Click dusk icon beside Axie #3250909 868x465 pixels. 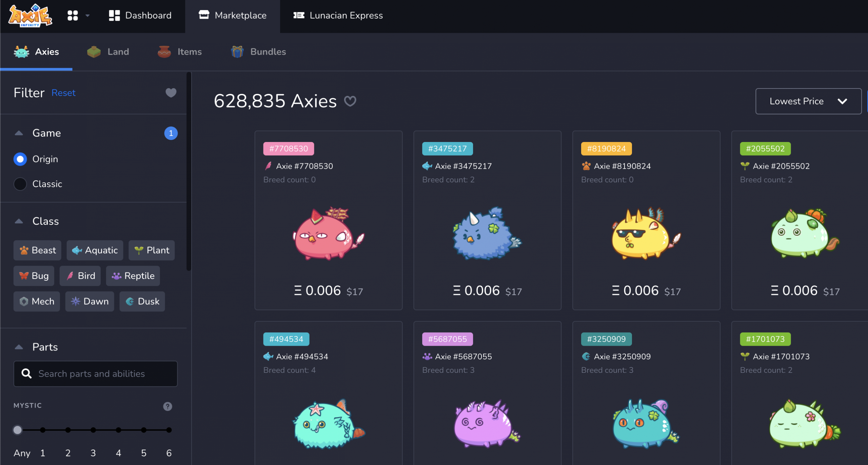pyautogui.click(x=586, y=357)
